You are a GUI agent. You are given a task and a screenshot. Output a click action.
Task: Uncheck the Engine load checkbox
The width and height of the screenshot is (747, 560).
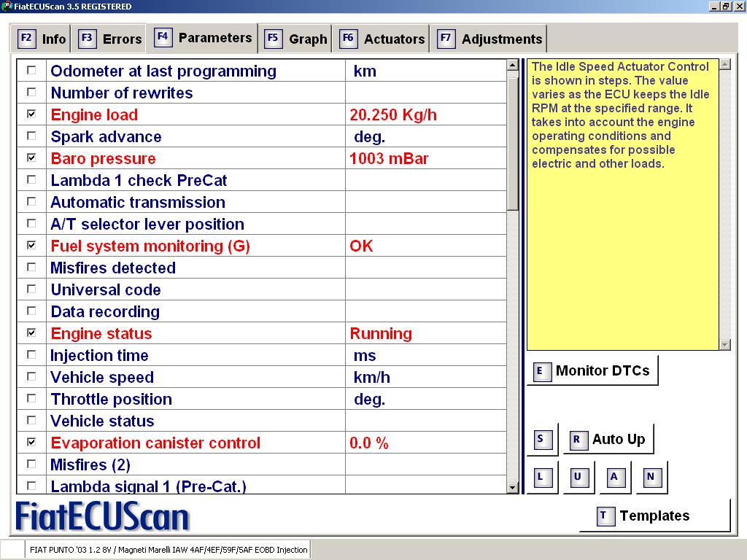pos(31,114)
